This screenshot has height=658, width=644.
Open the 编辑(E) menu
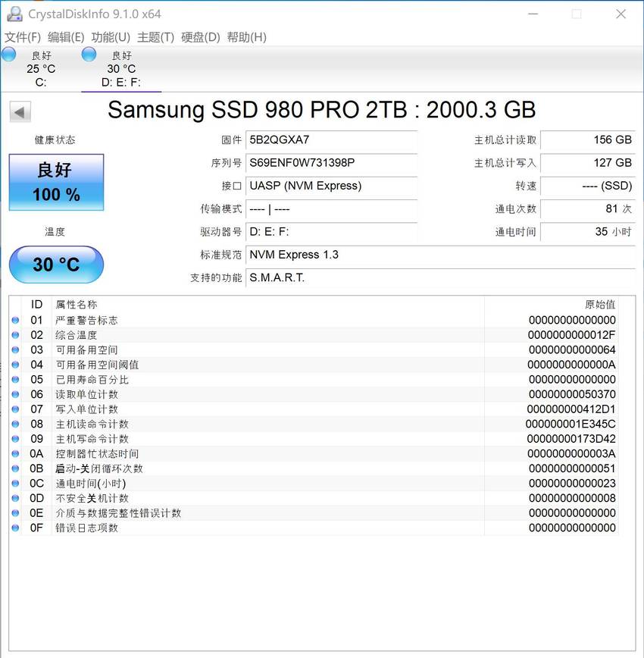point(66,37)
